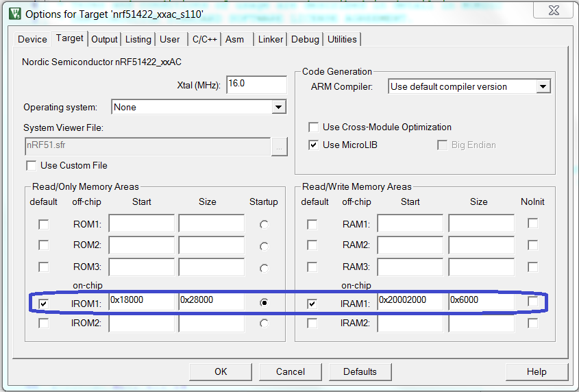This screenshot has width=579, height=392.
Task: Check the RAM3 NoInit checkbox
Action: coord(533,267)
